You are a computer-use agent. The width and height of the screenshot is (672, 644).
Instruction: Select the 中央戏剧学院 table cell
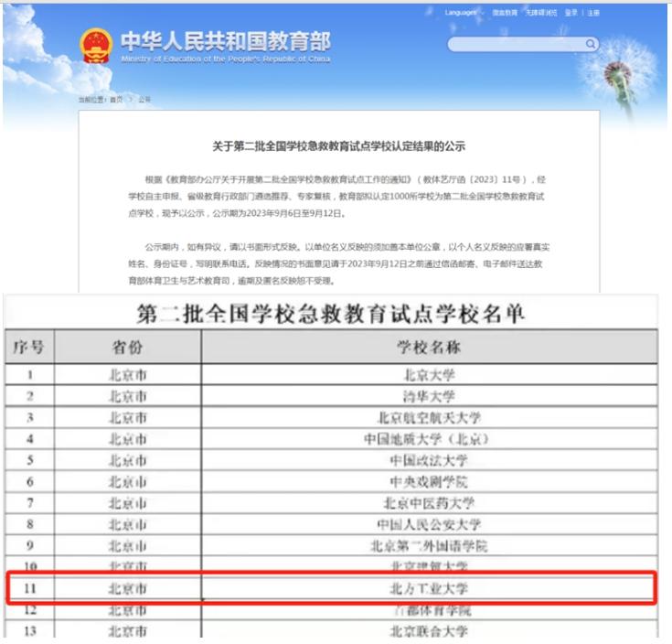429,481
